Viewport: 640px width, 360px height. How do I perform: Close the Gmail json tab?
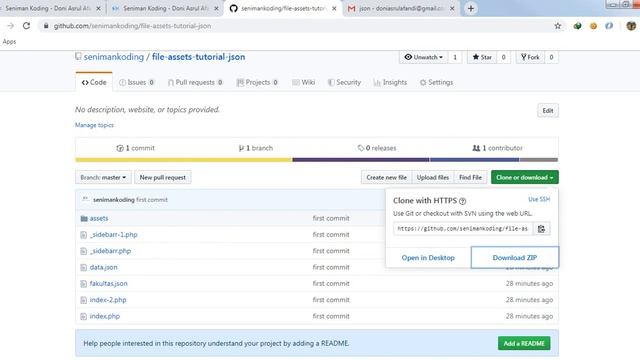point(452,8)
